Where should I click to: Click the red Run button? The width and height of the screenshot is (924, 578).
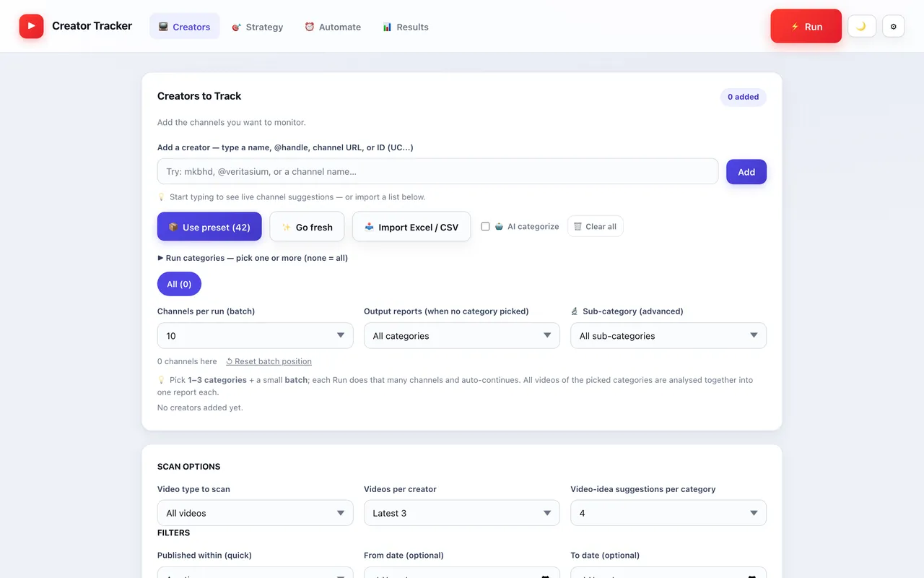(x=806, y=26)
